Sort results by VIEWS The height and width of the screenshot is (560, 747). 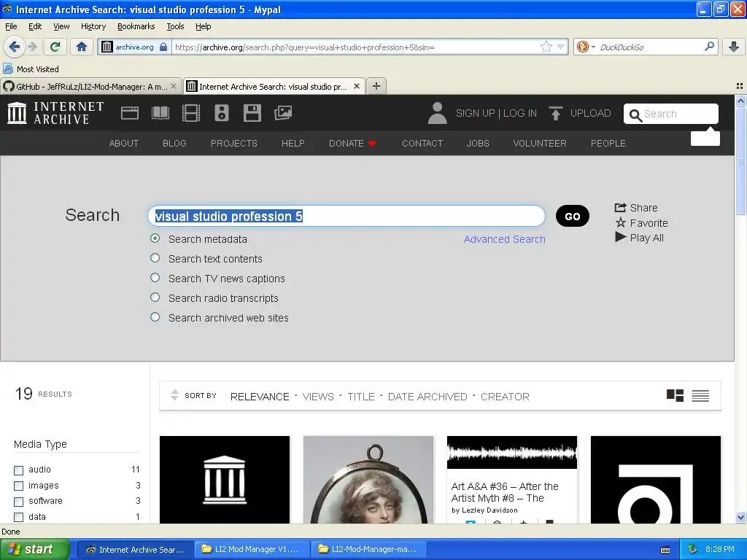[x=318, y=397]
